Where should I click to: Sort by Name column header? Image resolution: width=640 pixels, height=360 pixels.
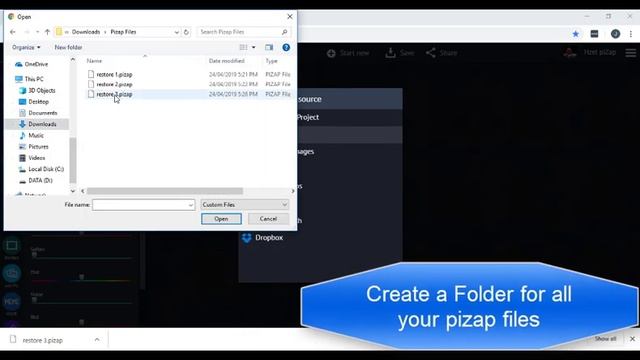94,61
